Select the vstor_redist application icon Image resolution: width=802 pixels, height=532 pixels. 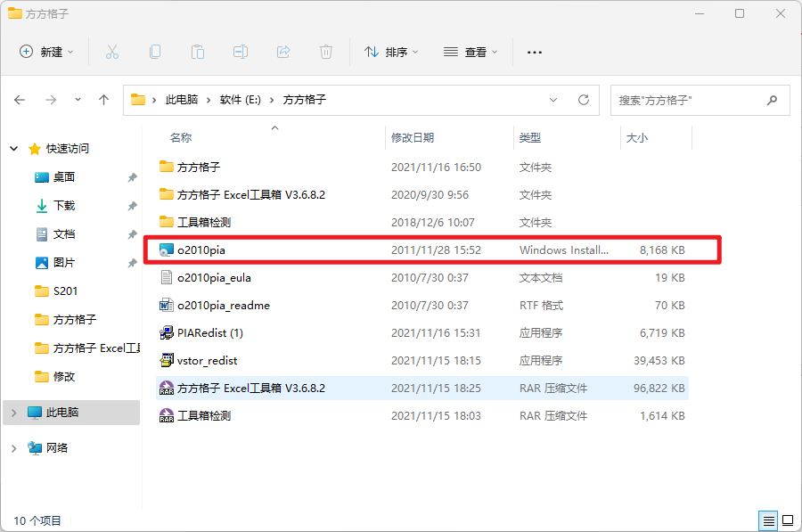pyautogui.click(x=167, y=361)
